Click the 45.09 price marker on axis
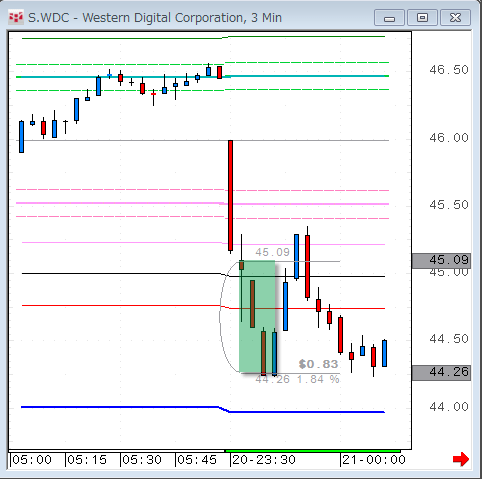482x479 pixels. (x=441, y=261)
